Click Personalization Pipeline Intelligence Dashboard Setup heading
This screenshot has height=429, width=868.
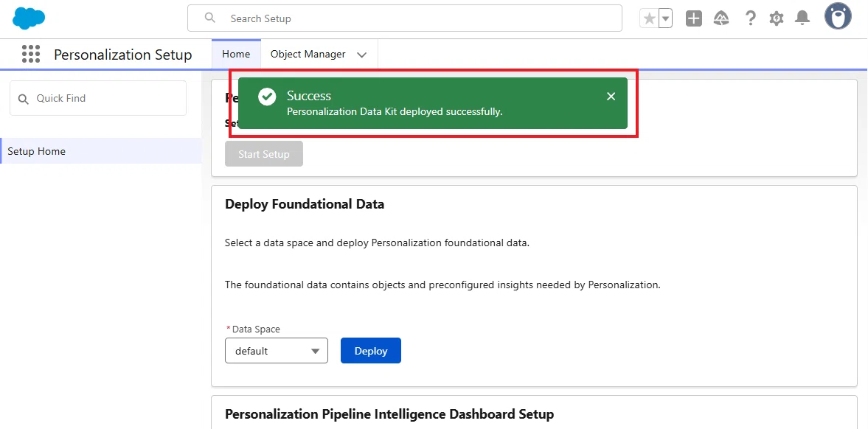coord(389,414)
